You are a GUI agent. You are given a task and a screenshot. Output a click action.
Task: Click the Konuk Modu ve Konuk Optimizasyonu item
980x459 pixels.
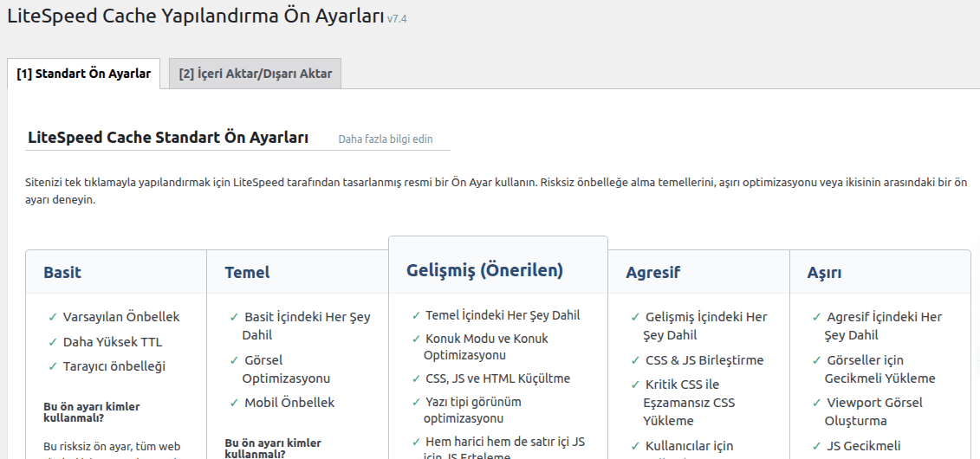tap(485, 346)
